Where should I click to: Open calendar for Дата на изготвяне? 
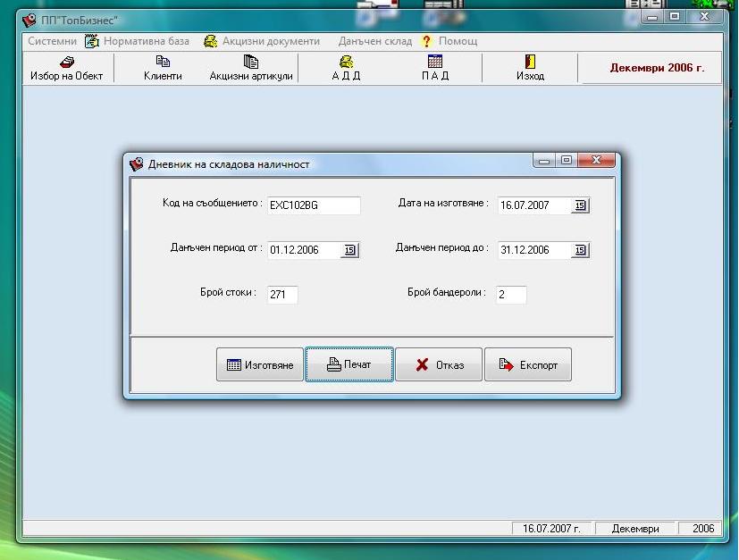[x=580, y=205]
